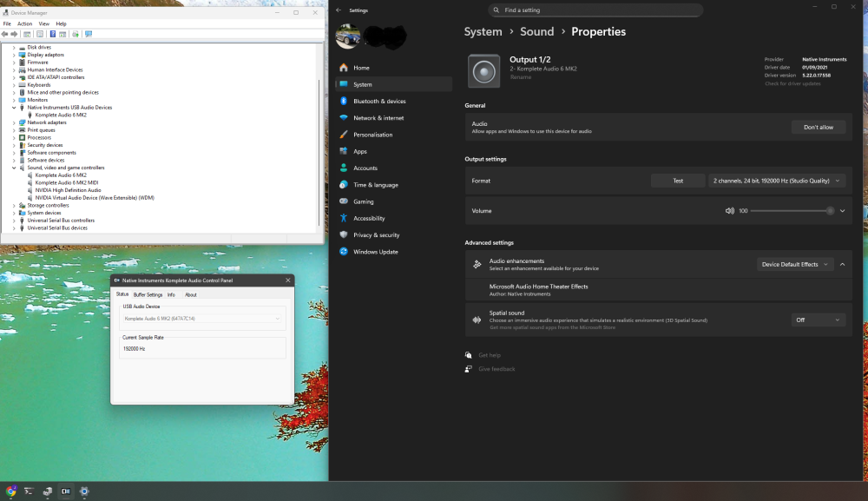
Task: Open the Help menu in Device Manager
Action: [x=61, y=23]
